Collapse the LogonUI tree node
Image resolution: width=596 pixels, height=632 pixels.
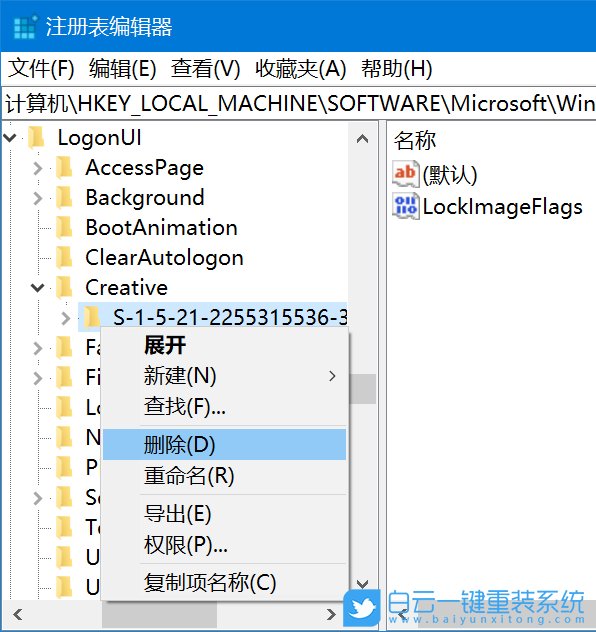click(10, 138)
